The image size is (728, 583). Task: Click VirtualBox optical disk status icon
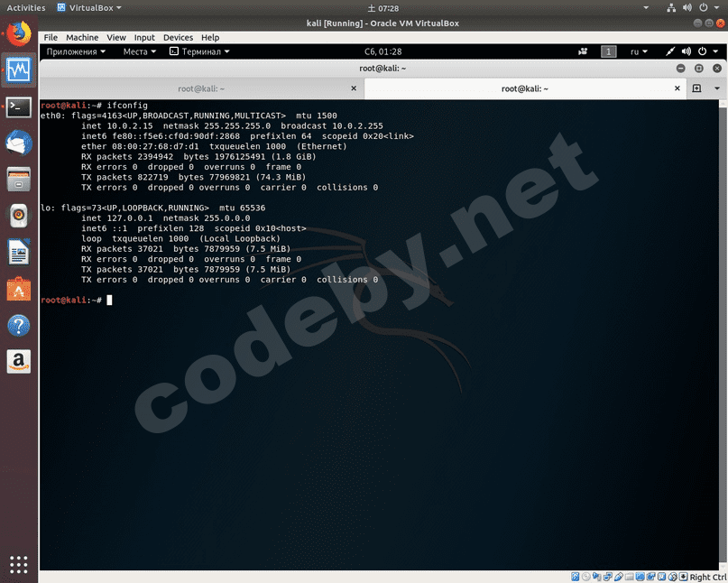(586, 577)
